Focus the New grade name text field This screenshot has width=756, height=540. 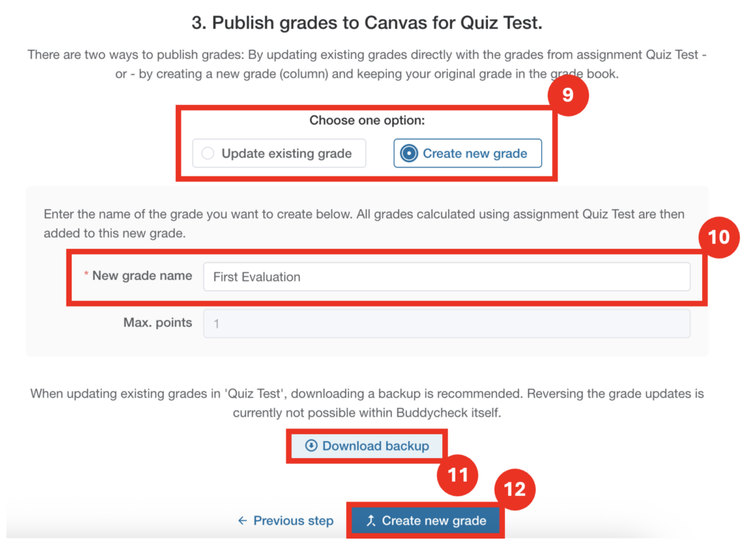[x=447, y=277]
